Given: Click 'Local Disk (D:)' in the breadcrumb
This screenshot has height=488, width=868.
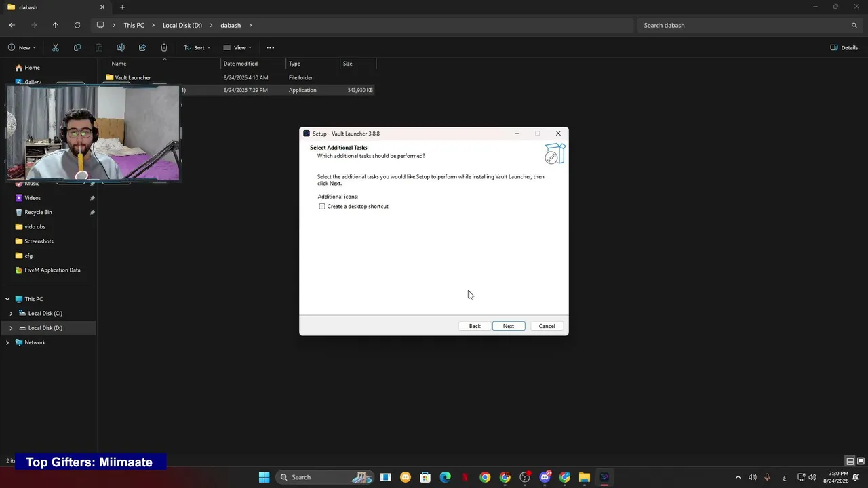Looking at the screenshot, I should coord(182,25).
